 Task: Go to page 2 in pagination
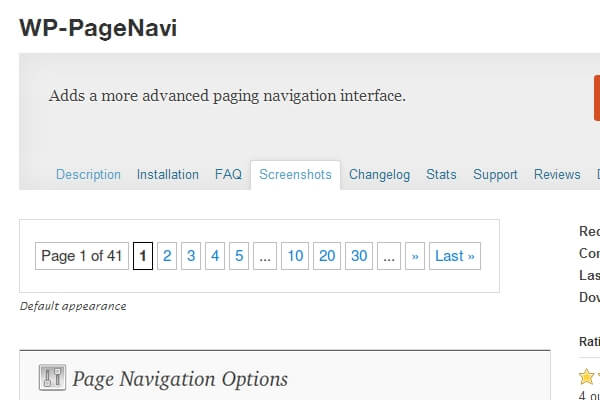click(x=167, y=256)
